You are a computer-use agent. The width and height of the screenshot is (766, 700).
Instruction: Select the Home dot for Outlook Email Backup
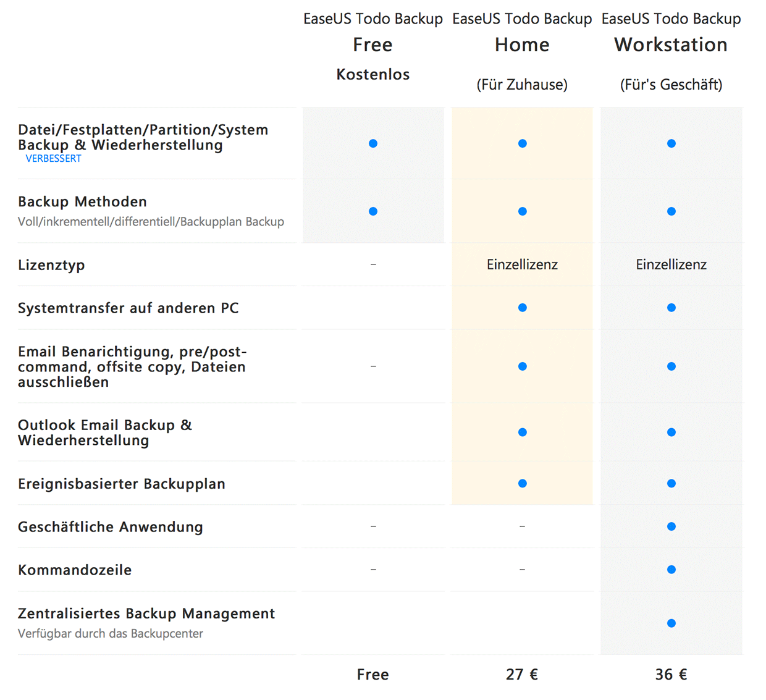click(523, 432)
